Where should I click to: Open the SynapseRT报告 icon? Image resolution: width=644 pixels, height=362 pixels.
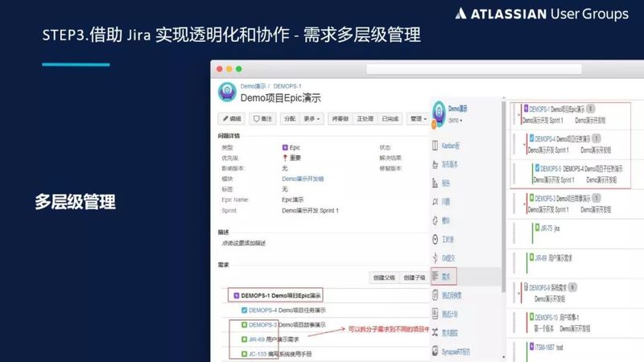[436, 352]
